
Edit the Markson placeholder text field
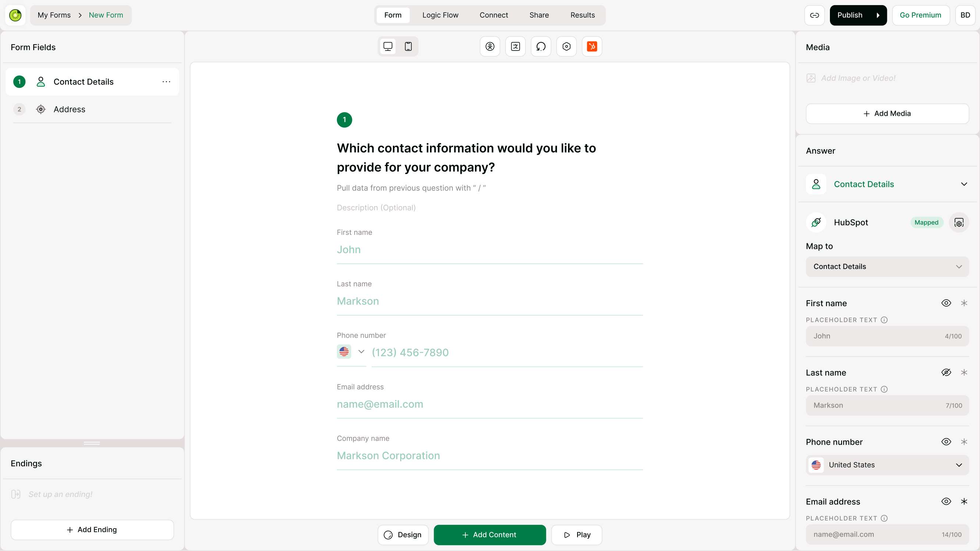point(887,406)
